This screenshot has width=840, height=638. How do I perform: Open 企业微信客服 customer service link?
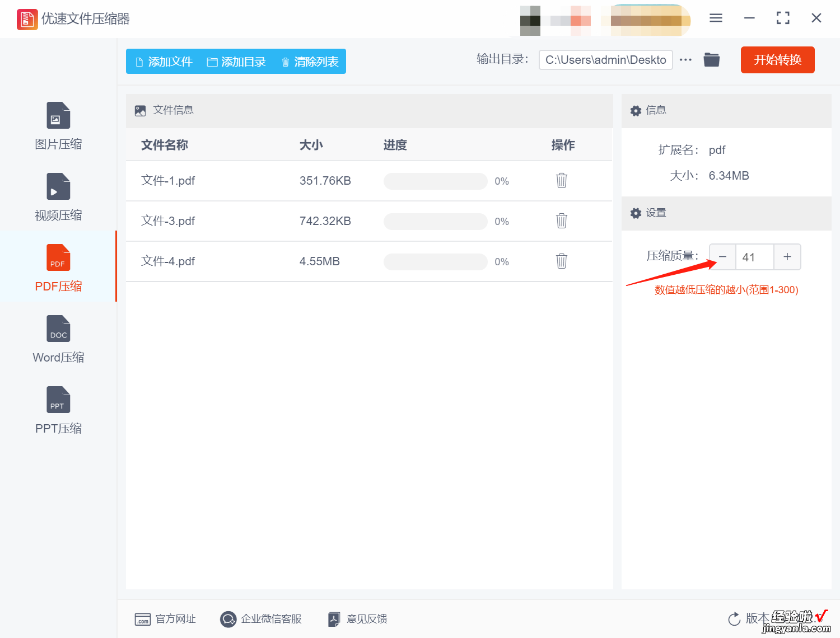(x=261, y=619)
